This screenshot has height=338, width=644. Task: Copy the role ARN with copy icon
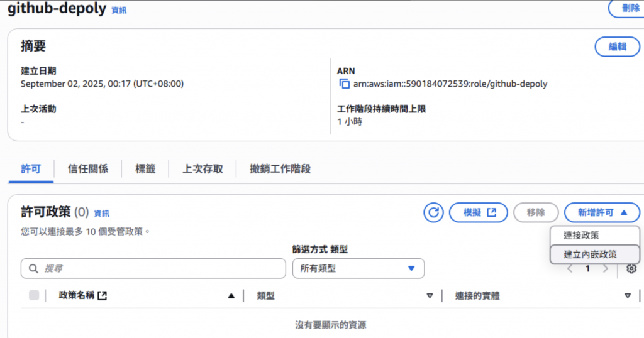pyautogui.click(x=344, y=84)
